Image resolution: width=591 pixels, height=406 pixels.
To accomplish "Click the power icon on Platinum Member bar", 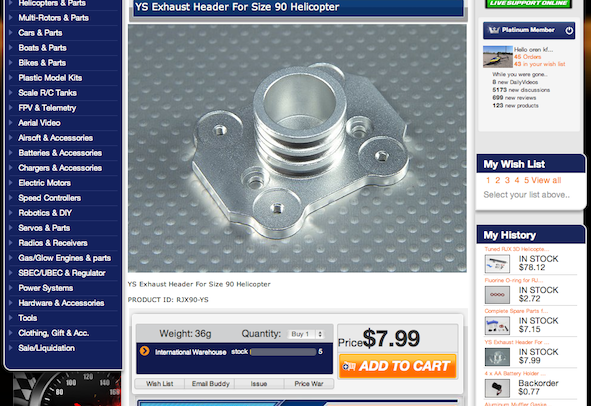I will 569,30.
